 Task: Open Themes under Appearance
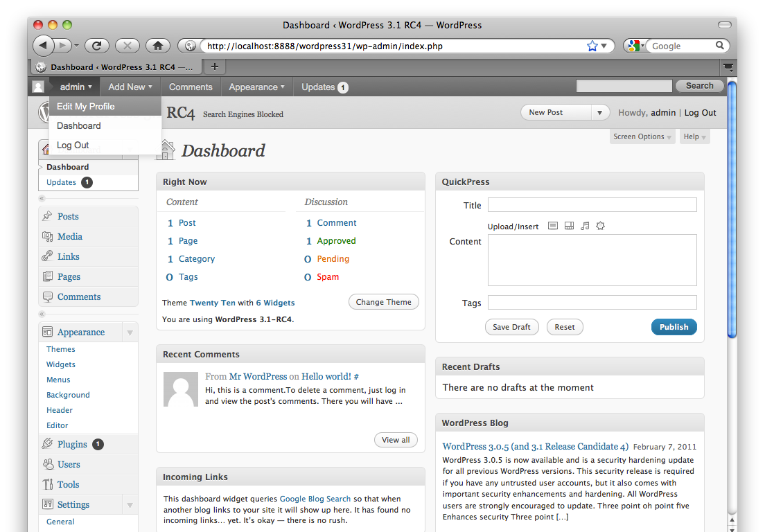60,349
